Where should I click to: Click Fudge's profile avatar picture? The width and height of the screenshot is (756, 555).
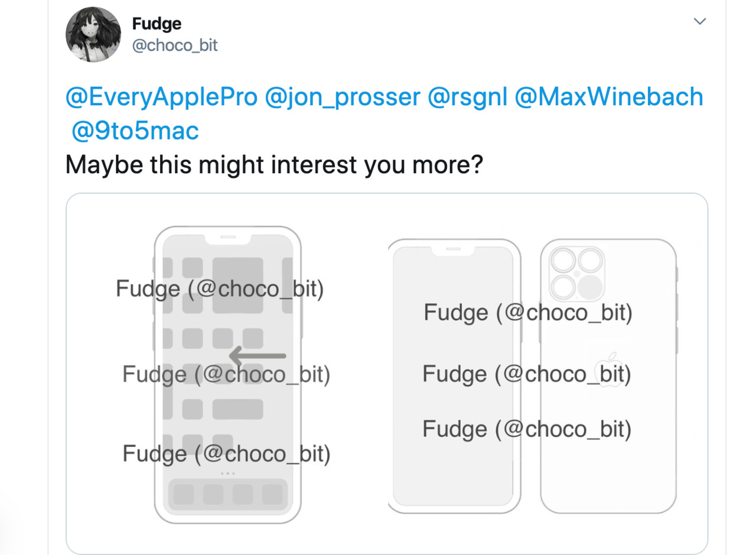click(x=93, y=35)
